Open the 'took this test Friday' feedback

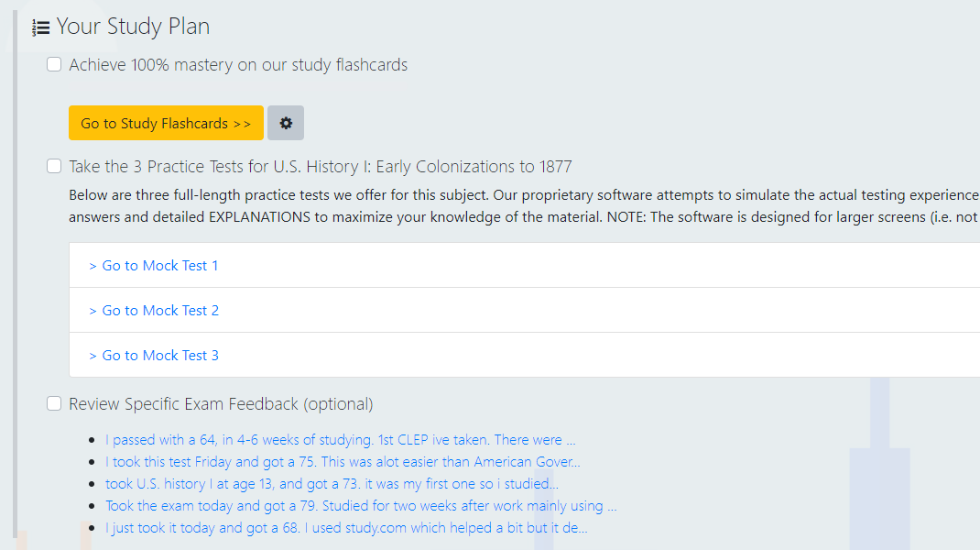tap(343, 462)
